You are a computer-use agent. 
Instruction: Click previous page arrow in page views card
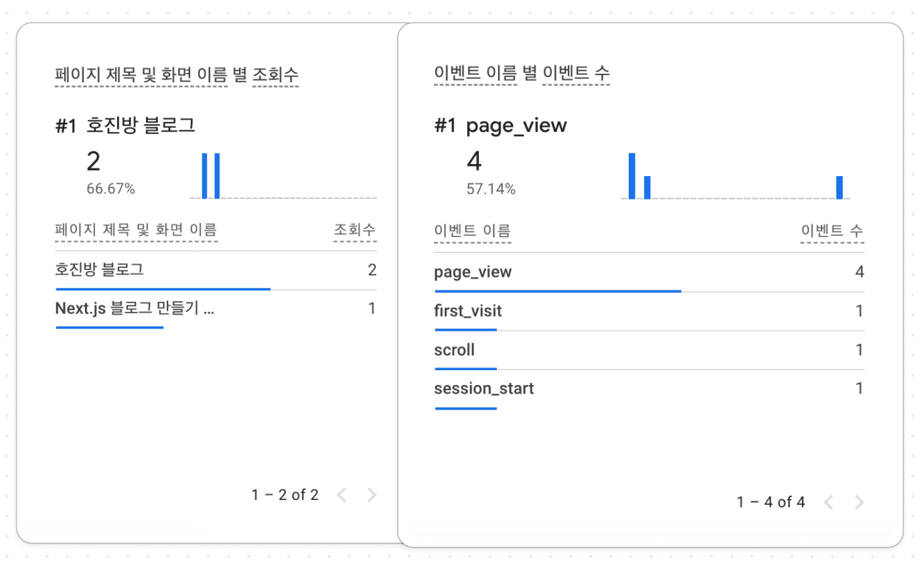[341, 495]
